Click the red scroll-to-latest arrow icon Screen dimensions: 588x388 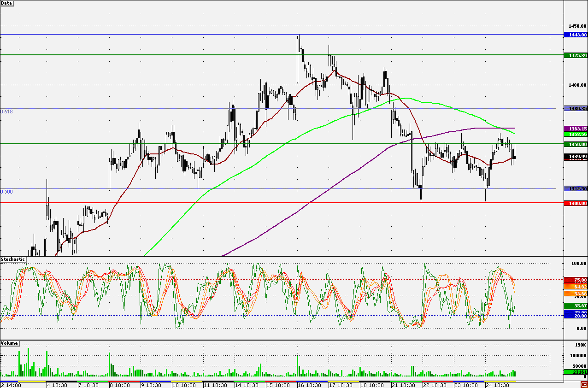(584, 384)
